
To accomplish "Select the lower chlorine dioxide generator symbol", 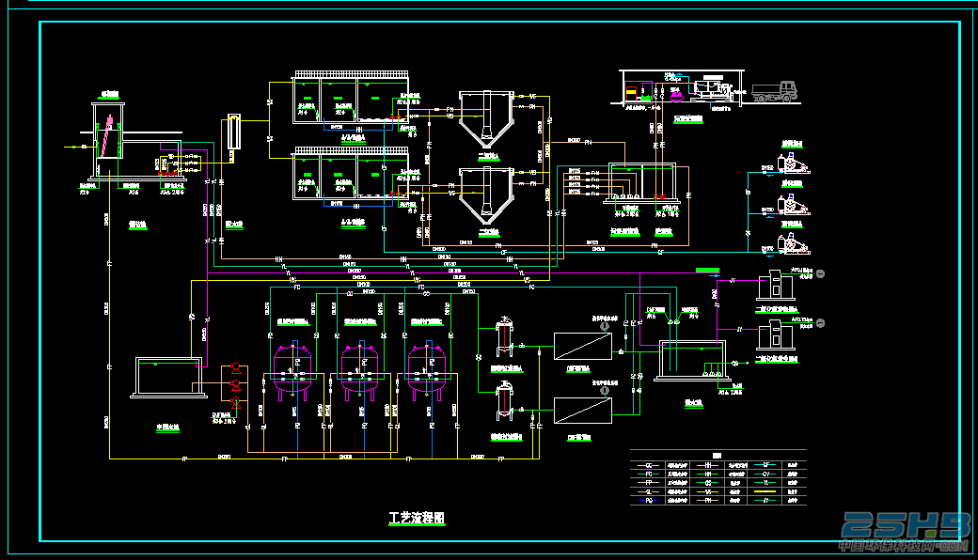I will 775,335.
